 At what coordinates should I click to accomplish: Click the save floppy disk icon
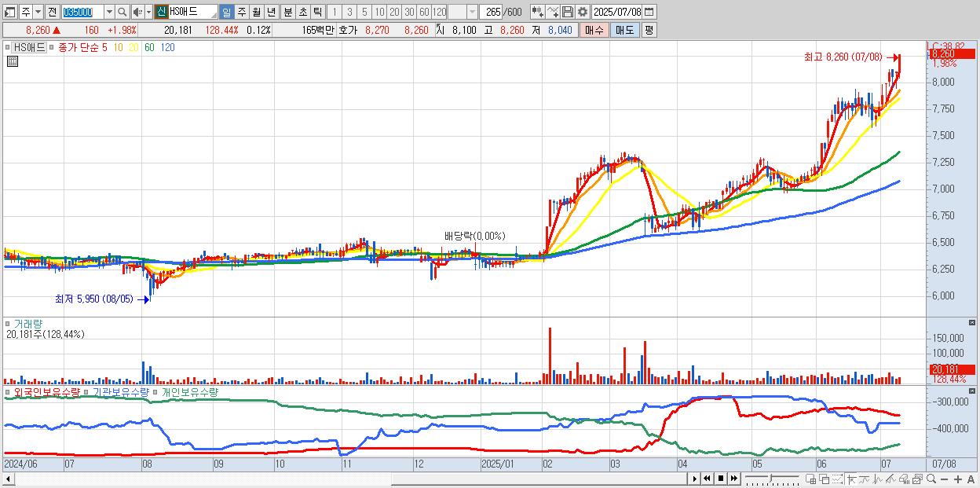(568, 12)
